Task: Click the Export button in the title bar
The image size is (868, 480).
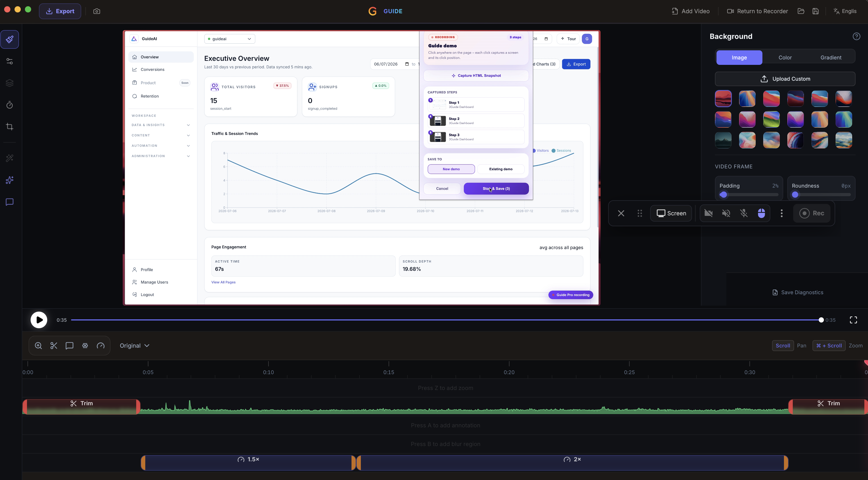Action: 60,11
